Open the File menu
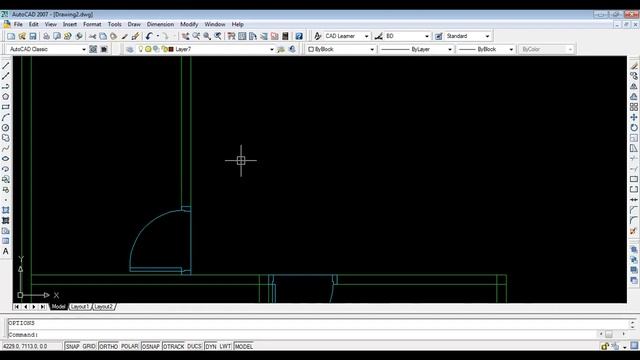The image size is (640, 360). (18, 24)
